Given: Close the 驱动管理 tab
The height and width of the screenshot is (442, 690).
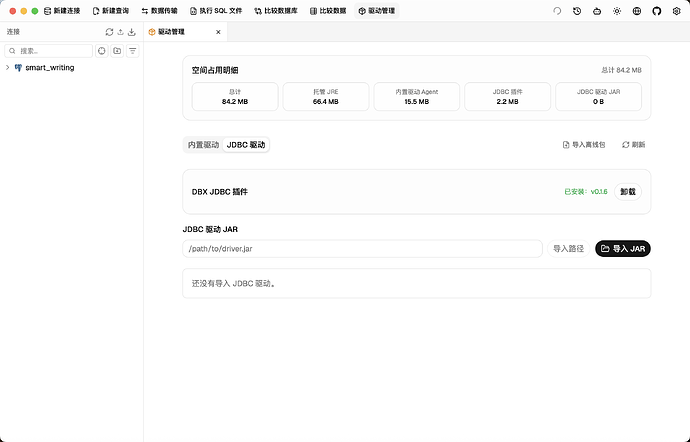Looking at the screenshot, I should [x=218, y=32].
